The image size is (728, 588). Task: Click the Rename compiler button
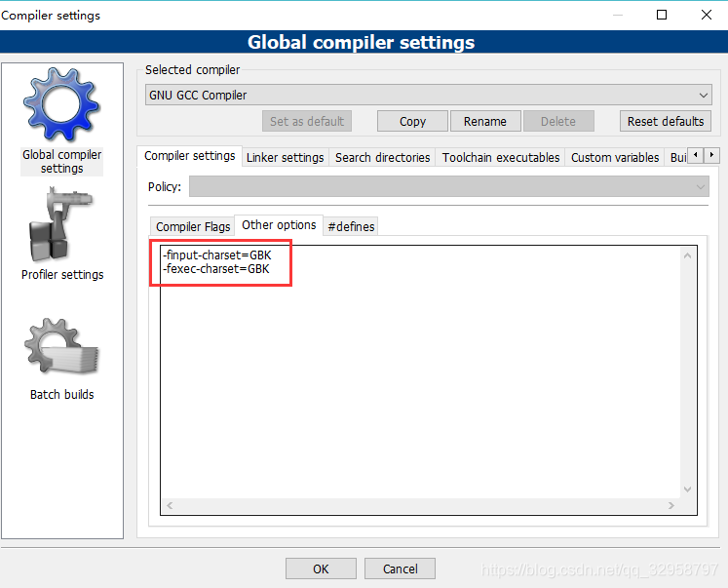pyautogui.click(x=485, y=121)
